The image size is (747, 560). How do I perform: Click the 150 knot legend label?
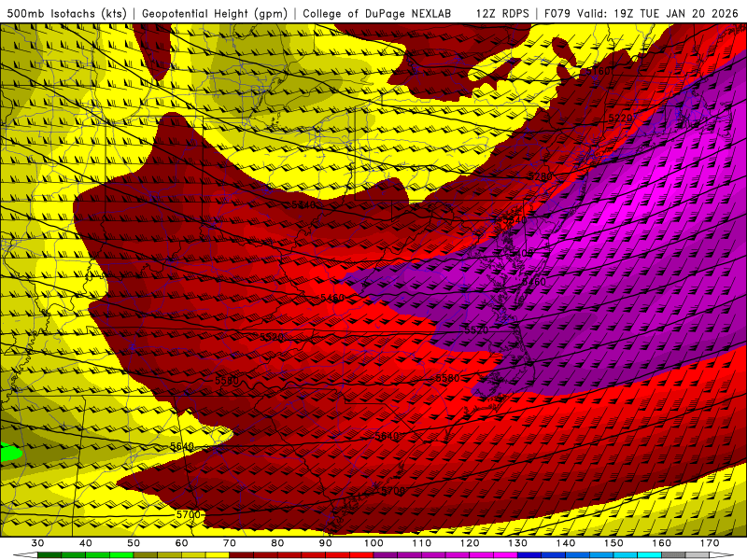pyautogui.click(x=614, y=543)
